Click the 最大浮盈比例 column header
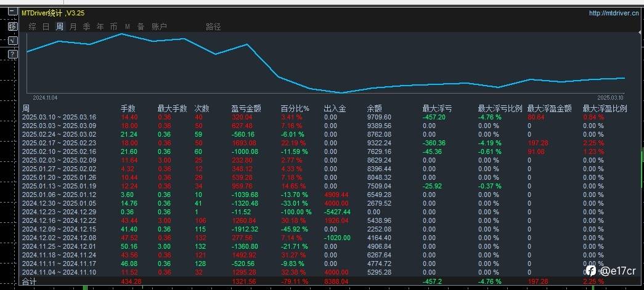This screenshot has height=290, width=644. click(x=605, y=108)
